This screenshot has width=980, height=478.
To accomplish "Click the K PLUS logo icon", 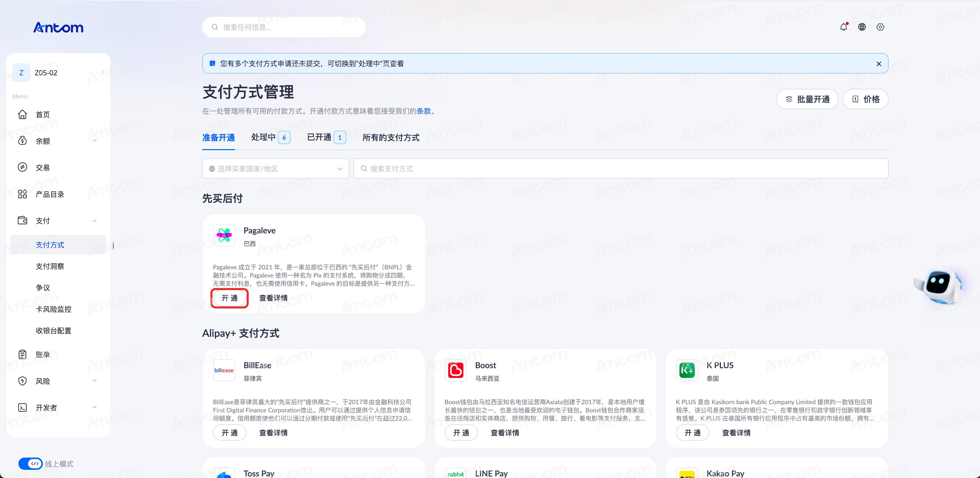I will pos(687,370).
